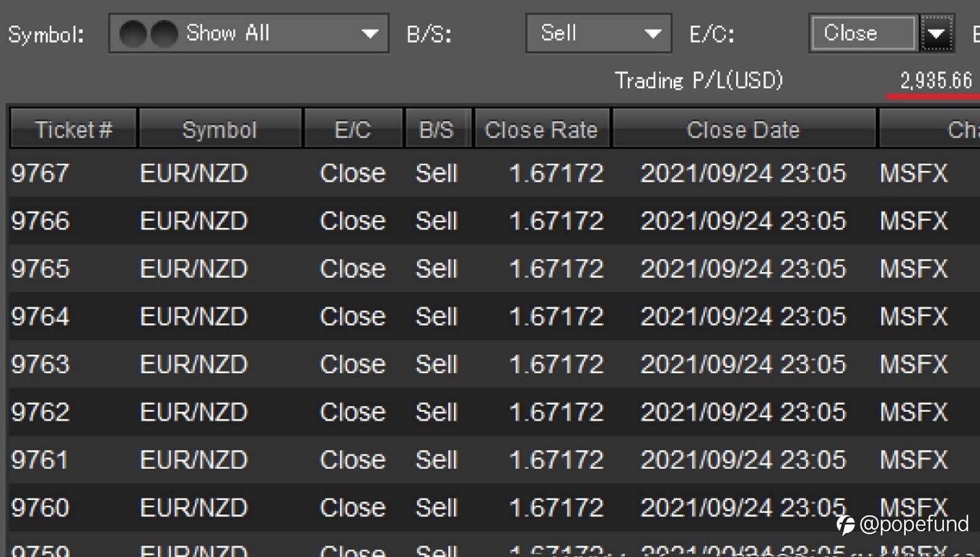Click the currency pair flag icons in Symbol box
Screen dimensions: 980x557
tap(148, 34)
